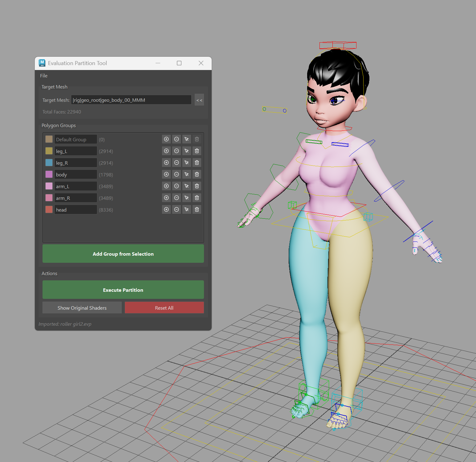Rename the body group
This screenshot has width=476, height=462.
tap(75, 174)
